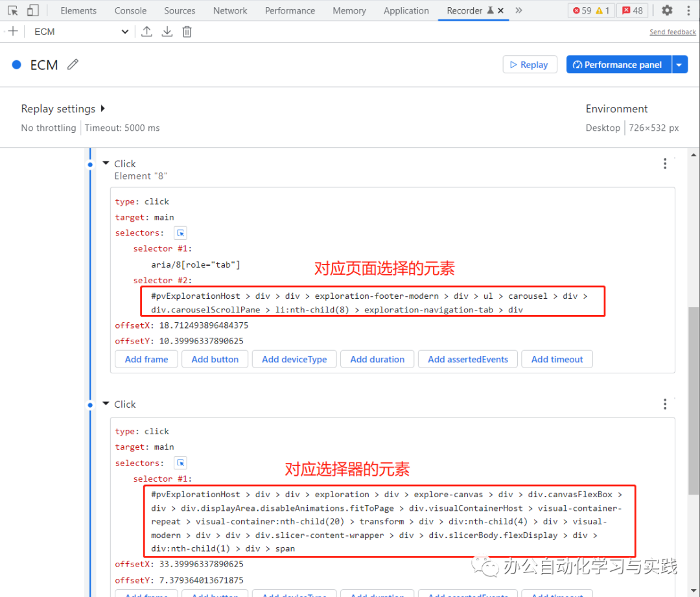Click Add duration in first step
Image resolution: width=700 pixels, height=597 pixels.
(x=377, y=360)
